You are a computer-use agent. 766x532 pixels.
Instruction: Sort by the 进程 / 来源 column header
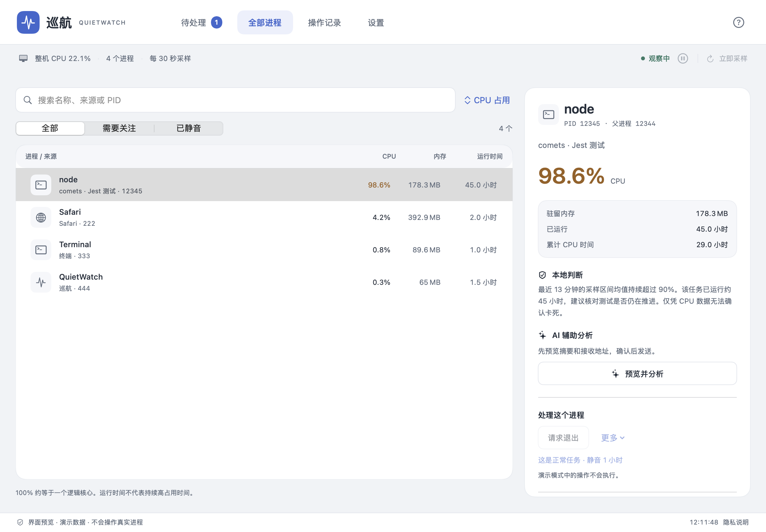[x=41, y=156]
